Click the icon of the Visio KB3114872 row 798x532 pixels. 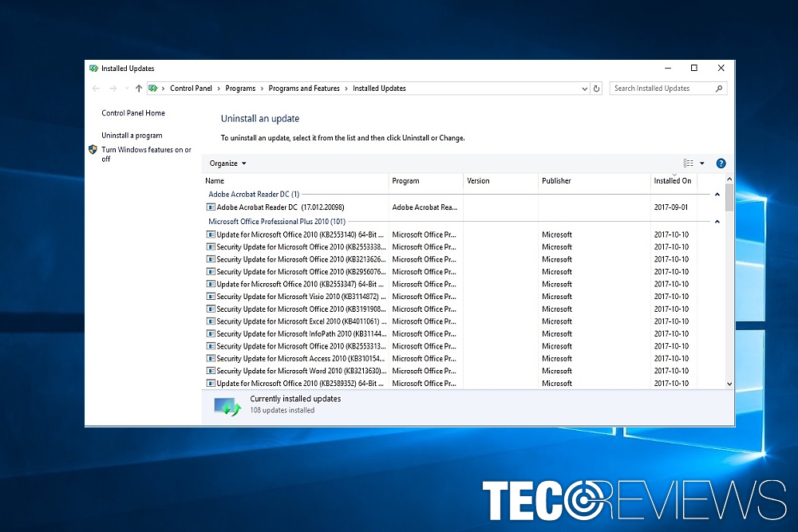(x=211, y=297)
